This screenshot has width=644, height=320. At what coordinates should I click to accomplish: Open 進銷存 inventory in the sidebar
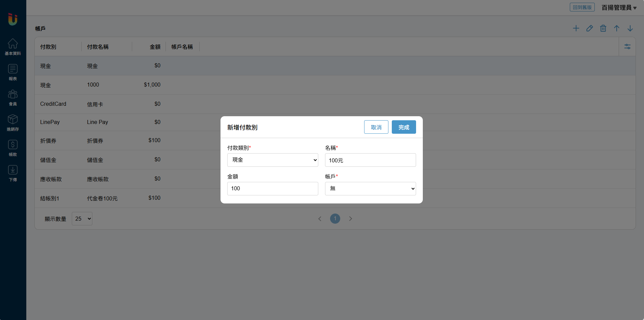point(13,123)
